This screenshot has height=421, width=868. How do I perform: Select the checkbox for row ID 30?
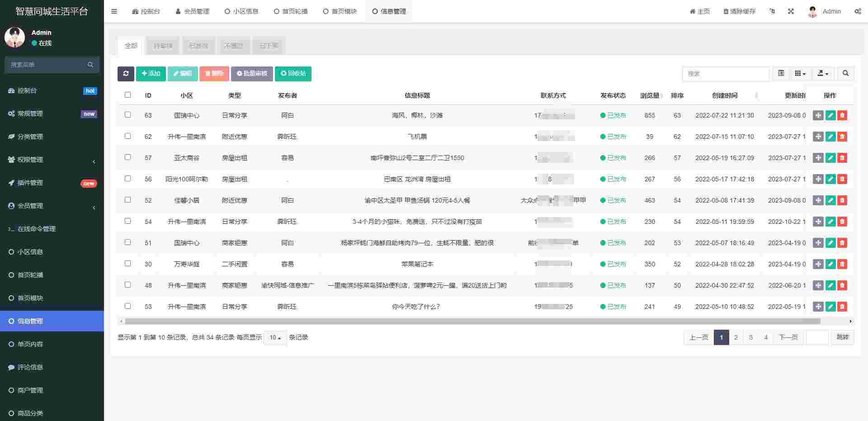[x=127, y=264]
